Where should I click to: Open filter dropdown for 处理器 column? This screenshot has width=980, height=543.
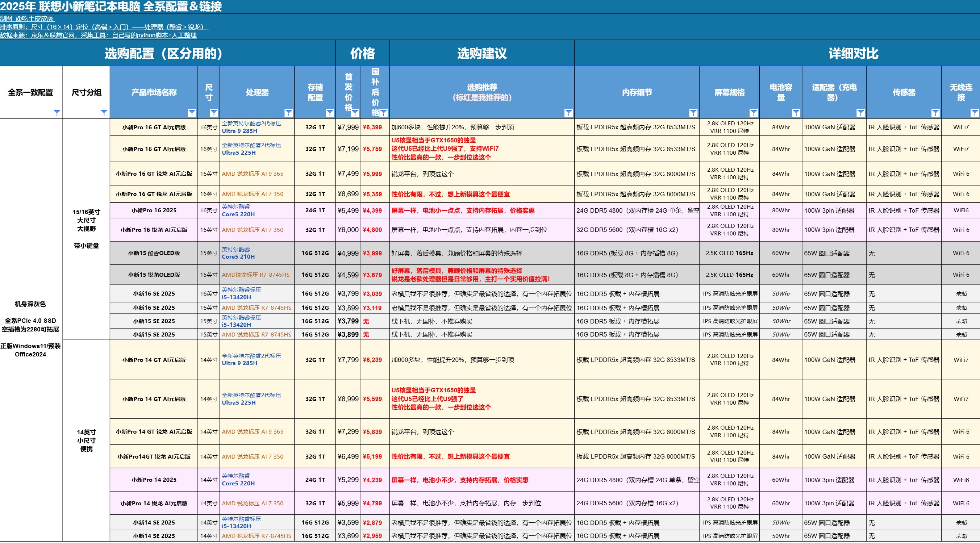pyautogui.click(x=289, y=113)
